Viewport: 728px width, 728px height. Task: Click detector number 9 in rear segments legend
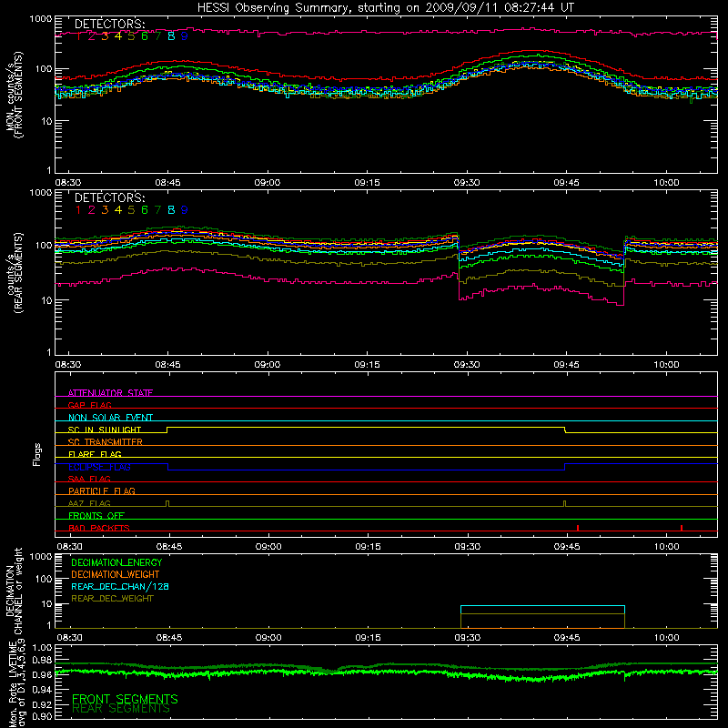point(185,210)
